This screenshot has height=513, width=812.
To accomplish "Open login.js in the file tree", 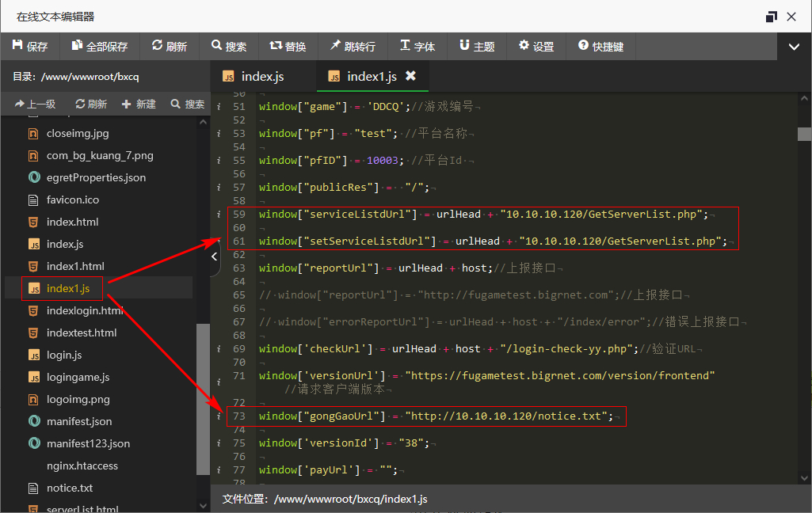I will tap(64, 355).
